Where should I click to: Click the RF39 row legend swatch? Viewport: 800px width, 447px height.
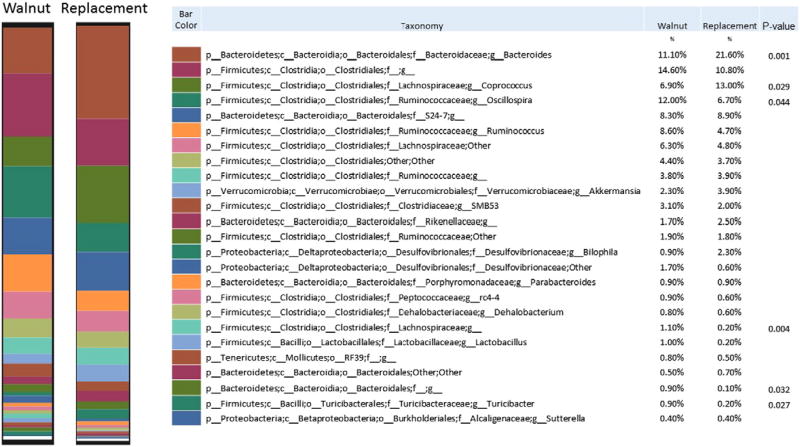186,358
